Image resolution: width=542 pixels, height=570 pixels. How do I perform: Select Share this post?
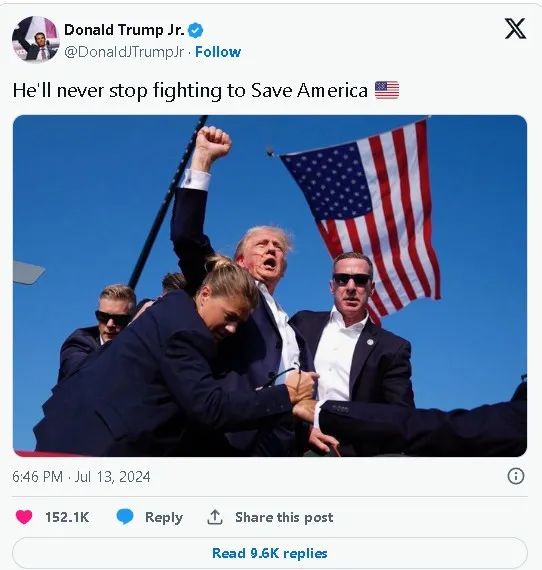click(x=284, y=517)
